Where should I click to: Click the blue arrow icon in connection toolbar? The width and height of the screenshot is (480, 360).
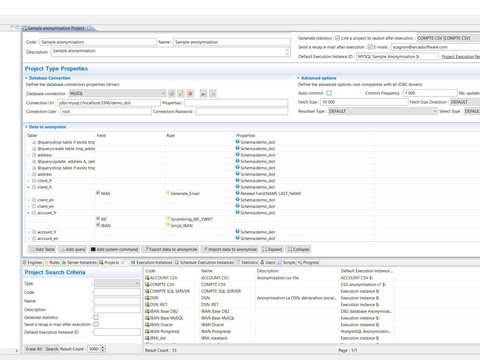pyautogui.click(x=203, y=94)
